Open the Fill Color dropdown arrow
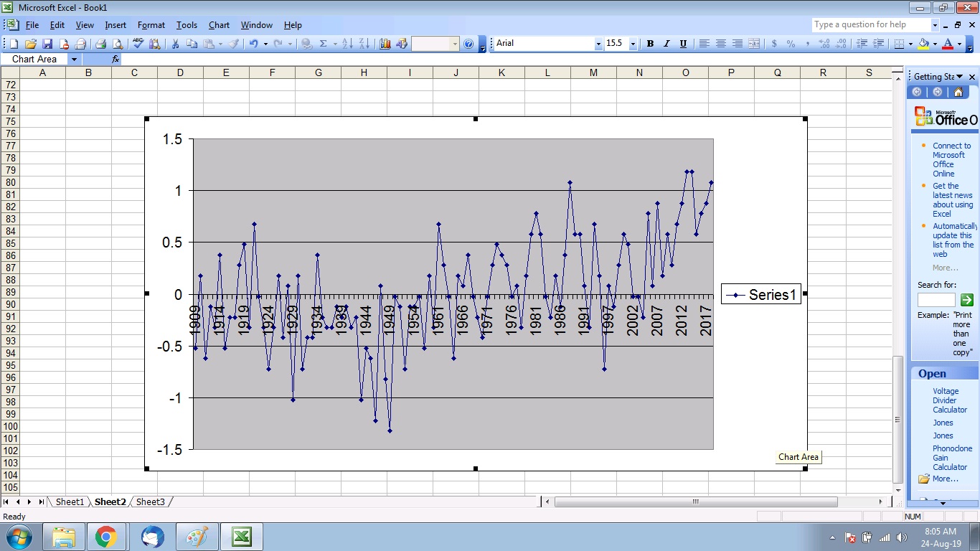 coord(935,44)
